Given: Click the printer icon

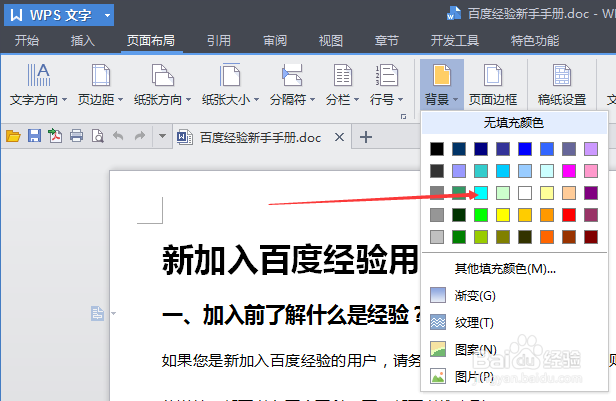Looking at the screenshot, I should click(x=76, y=136).
